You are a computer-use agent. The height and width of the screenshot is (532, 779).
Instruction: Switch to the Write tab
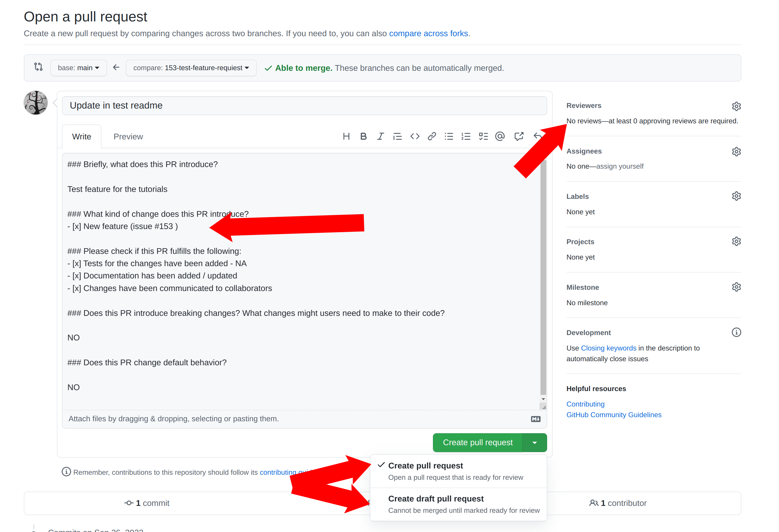[x=81, y=137]
